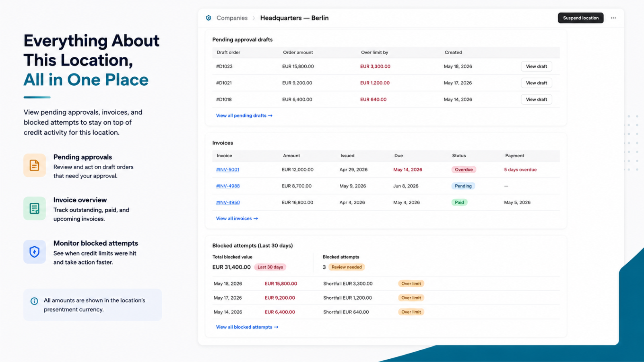
Task: Open the three-dots more actions menu
Action: (613, 18)
